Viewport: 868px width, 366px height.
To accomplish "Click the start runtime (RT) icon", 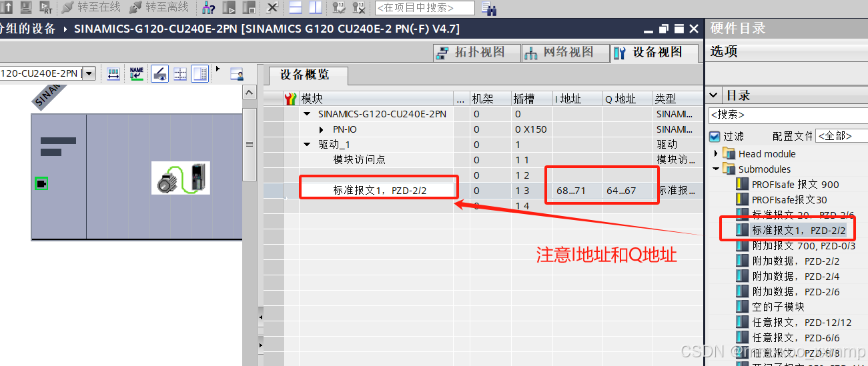I will tap(45, 7).
